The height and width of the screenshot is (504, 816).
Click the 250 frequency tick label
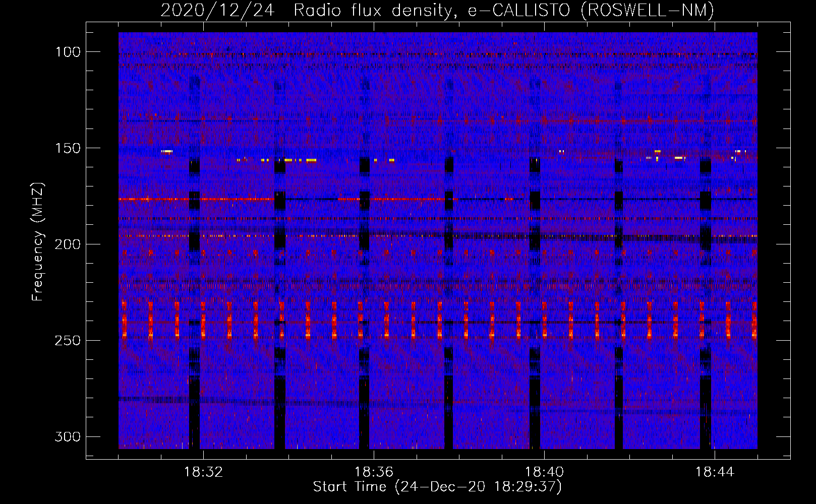(x=68, y=341)
